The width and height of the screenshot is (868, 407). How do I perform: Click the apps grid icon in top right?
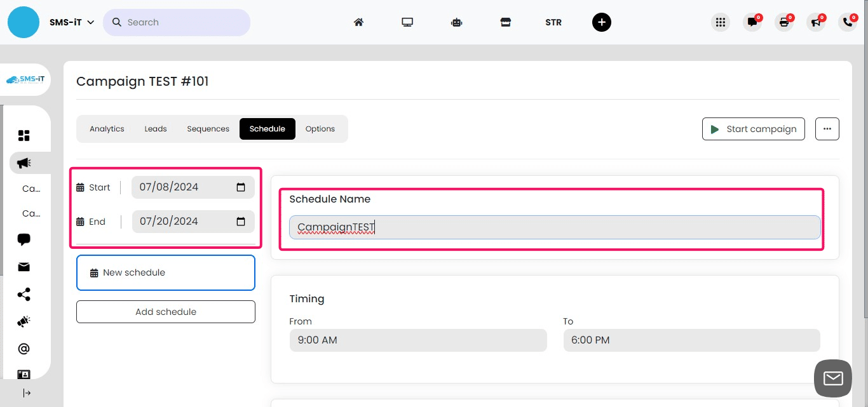click(721, 22)
